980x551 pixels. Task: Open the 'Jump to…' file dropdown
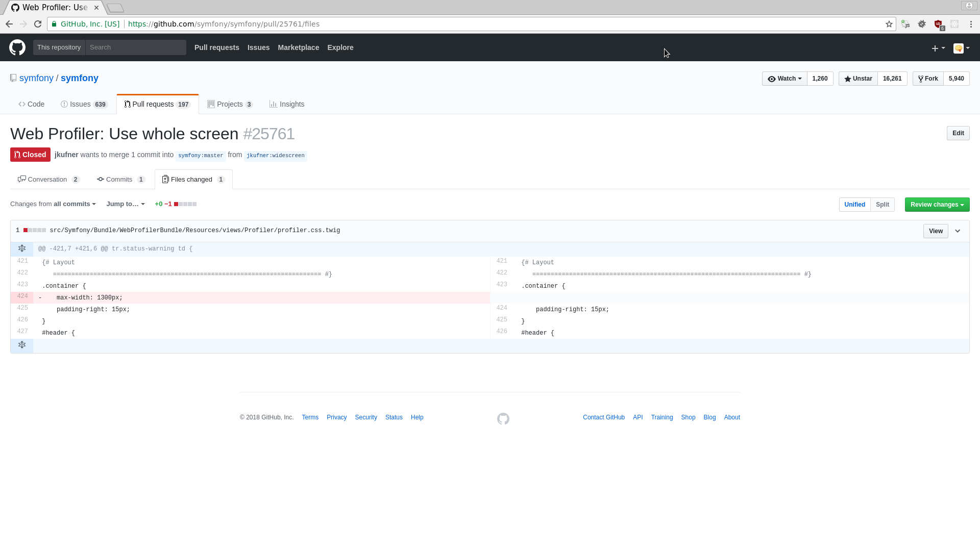pos(126,204)
